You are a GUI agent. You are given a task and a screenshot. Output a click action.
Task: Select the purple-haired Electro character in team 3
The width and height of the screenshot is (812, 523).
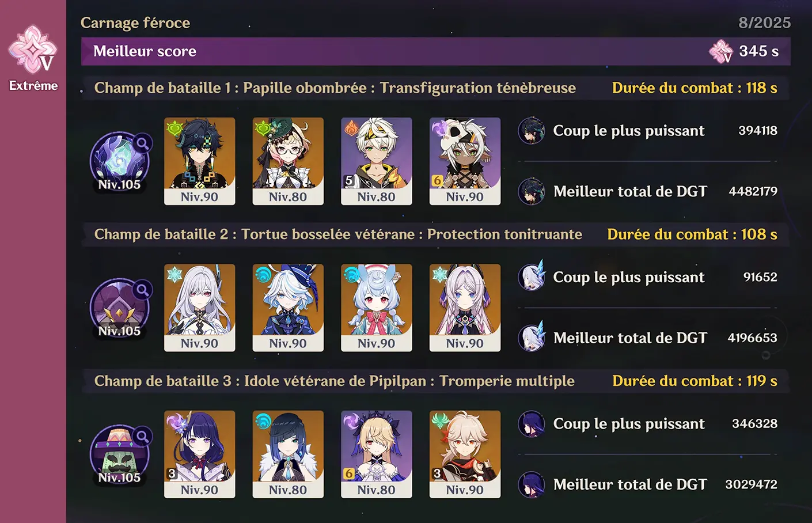click(x=200, y=454)
